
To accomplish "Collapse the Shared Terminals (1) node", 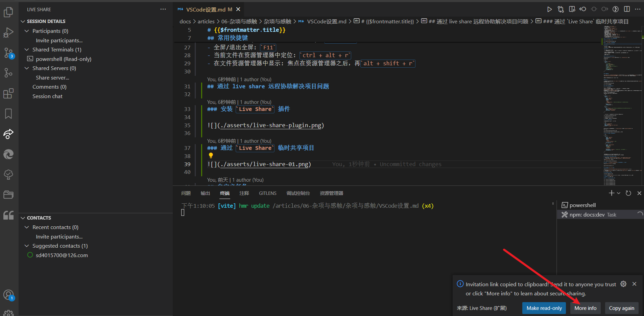I will pyautogui.click(x=27, y=50).
